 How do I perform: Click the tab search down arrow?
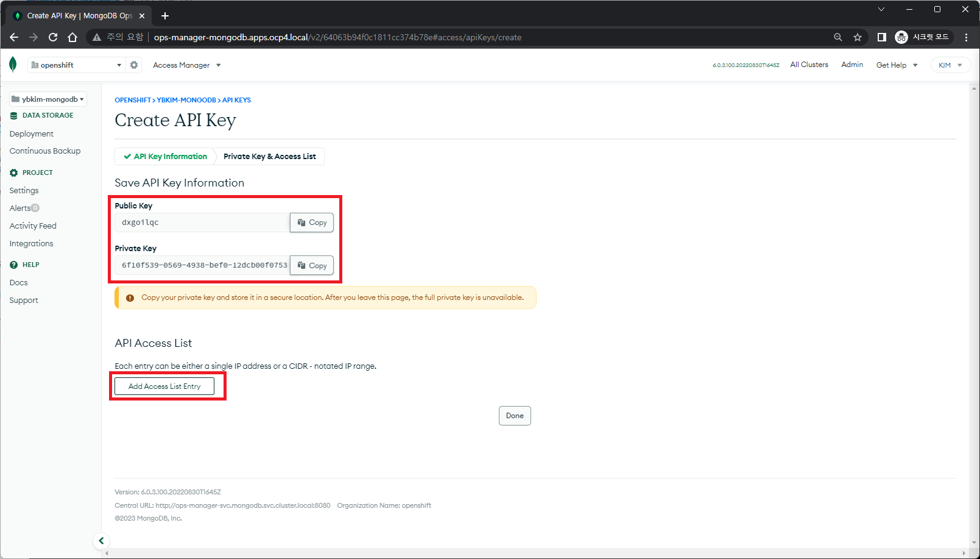[881, 9]
